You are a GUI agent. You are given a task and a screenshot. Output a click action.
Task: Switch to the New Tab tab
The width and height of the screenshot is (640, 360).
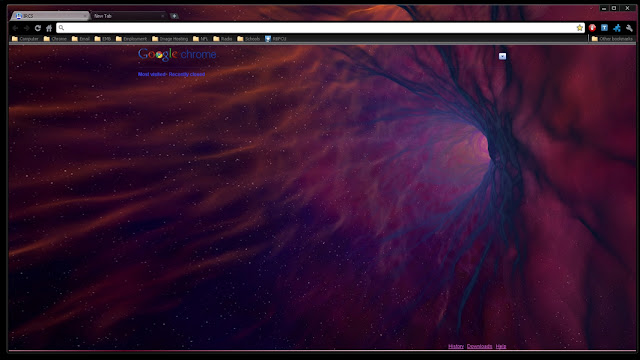point(127,16)
